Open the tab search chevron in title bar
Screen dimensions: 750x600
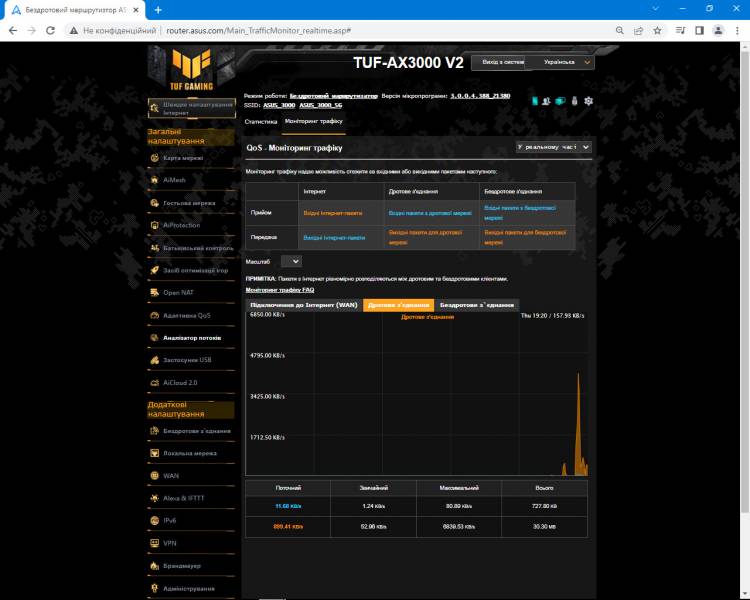point(656,9)
